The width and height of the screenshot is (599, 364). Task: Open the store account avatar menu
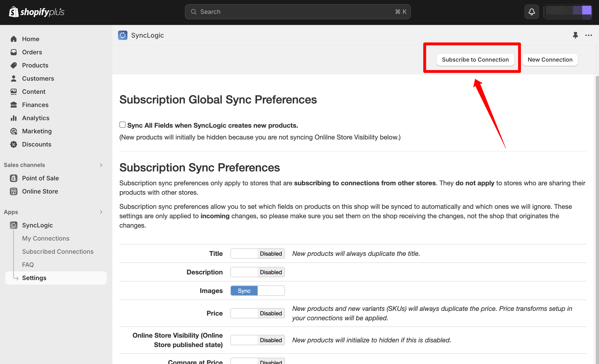pyautogui.click(x=568, y=12)
